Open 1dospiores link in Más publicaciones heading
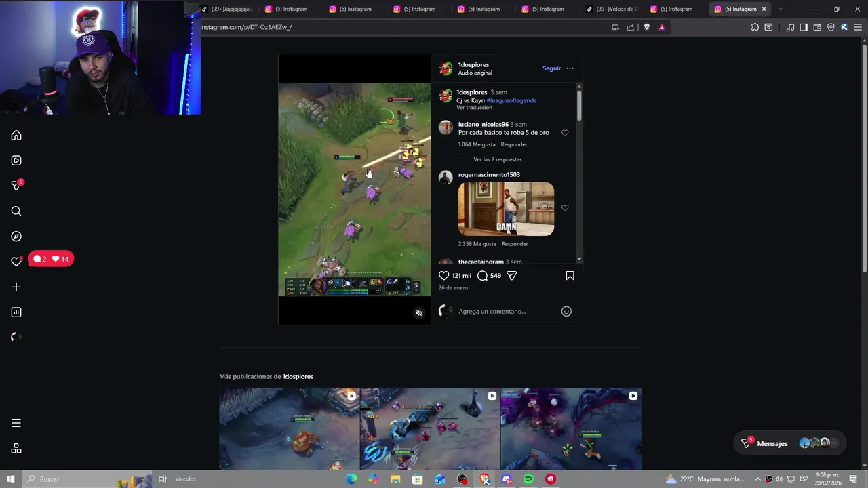868x488 pixels. pos(298,377)
